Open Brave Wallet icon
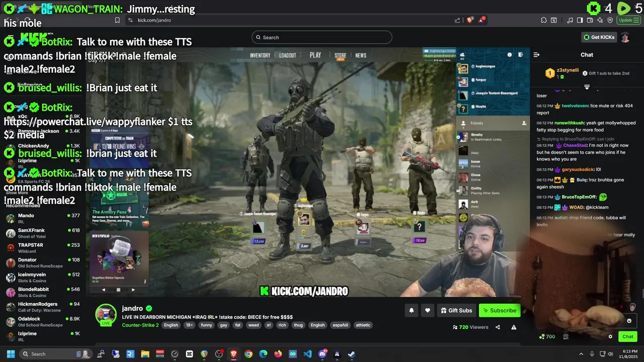 click(x=590, y=20)
